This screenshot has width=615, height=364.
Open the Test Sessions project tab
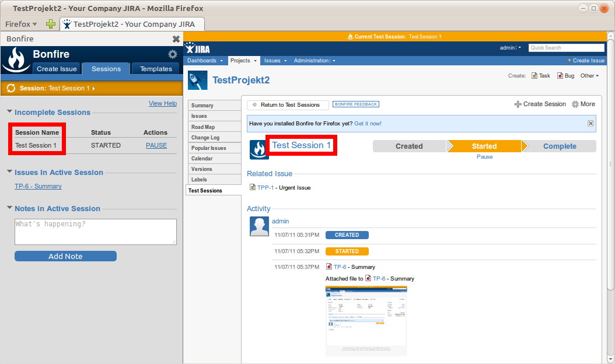pos(214,190)
